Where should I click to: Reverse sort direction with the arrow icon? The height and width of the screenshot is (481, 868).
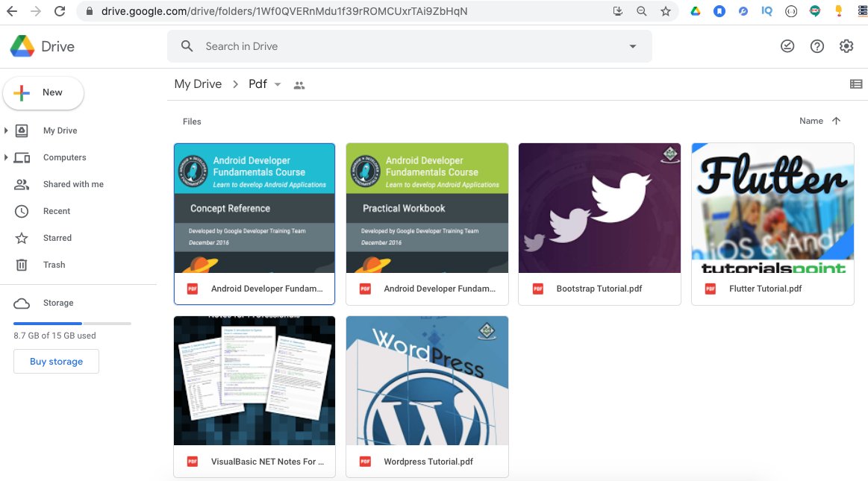836,121
